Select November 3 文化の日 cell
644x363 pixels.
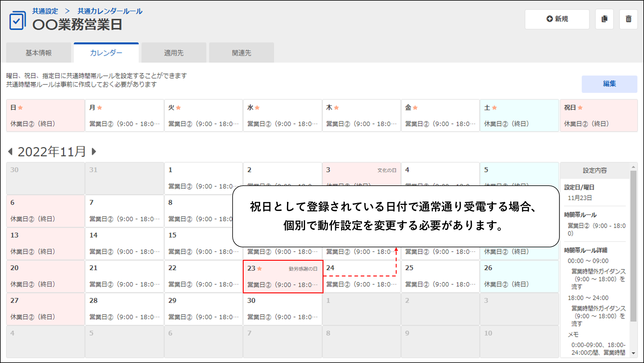[361, 173]
